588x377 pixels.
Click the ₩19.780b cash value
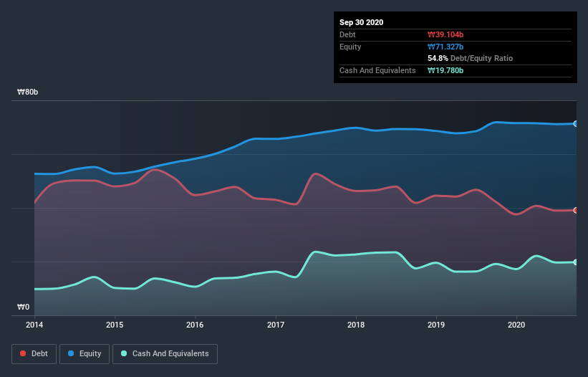(x=445, y=70)
